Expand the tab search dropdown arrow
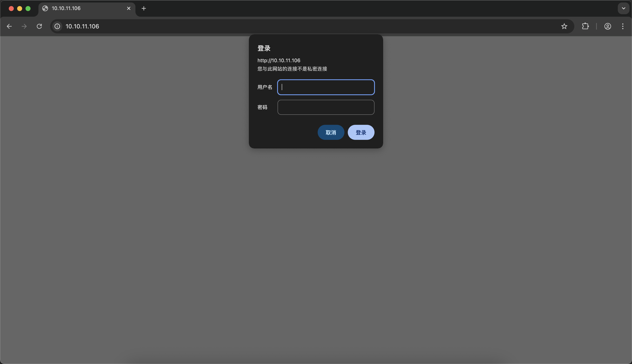Image resolution: width=632 pixels, height=364 pixels. (623, 9)
